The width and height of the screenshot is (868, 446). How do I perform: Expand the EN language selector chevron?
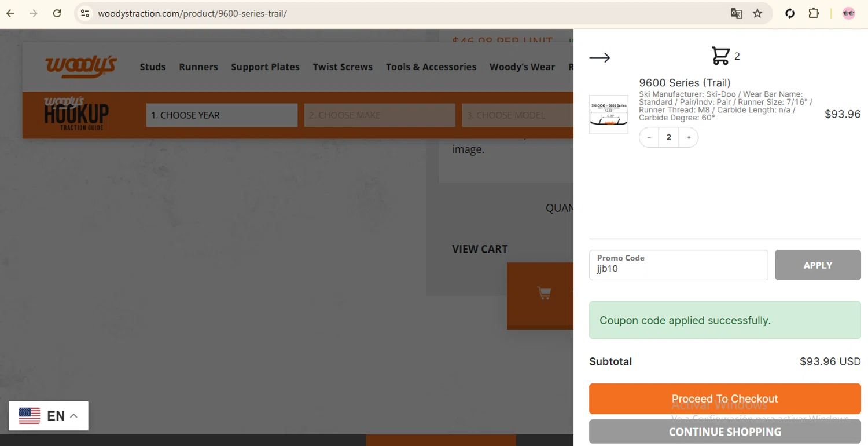pos(73,416)
